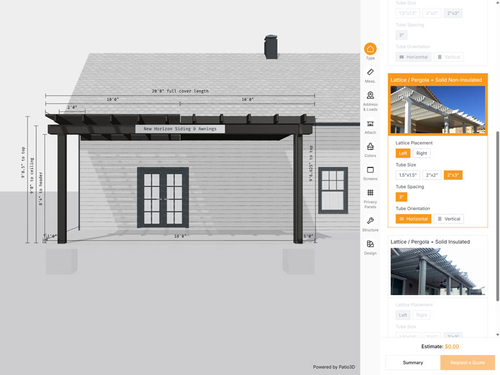Open the Colors section
The height and width of the screenshot is (375, 500).
[370, 150]
